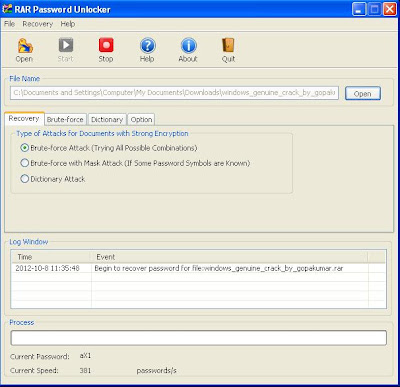Open the Recovery menu
400x387 pixels.
pos(38,24)
